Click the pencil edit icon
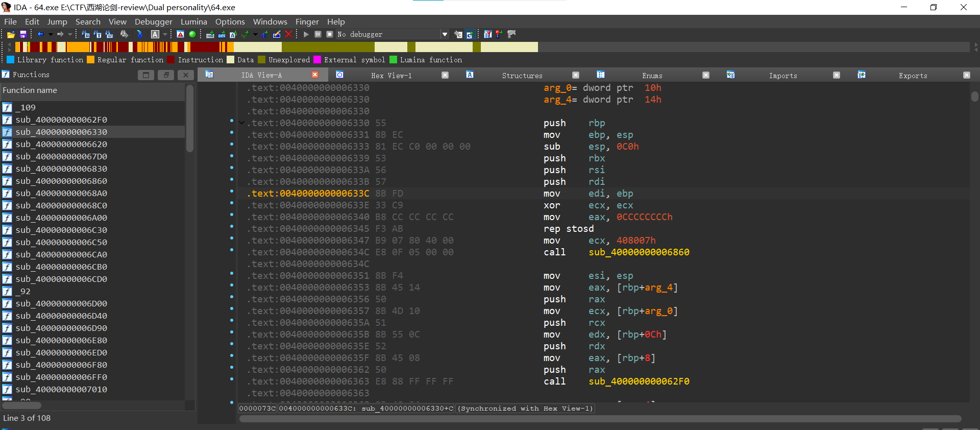Viewport: 980px width, 430px height. [x=277, y=34]
